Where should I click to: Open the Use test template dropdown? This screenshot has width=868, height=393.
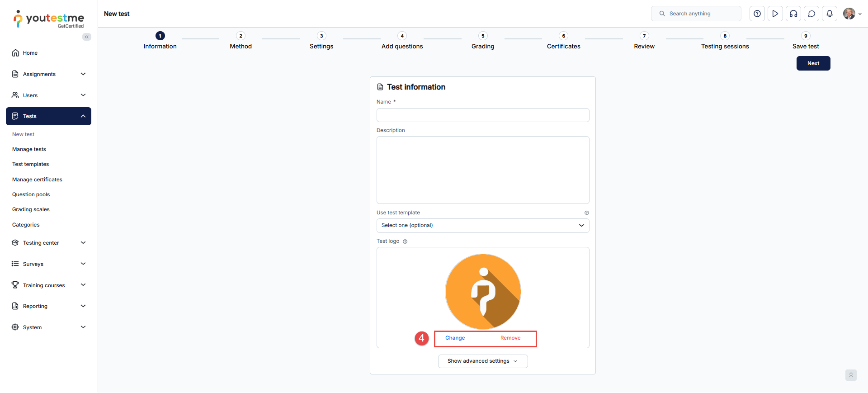click(x=482, y=226)
